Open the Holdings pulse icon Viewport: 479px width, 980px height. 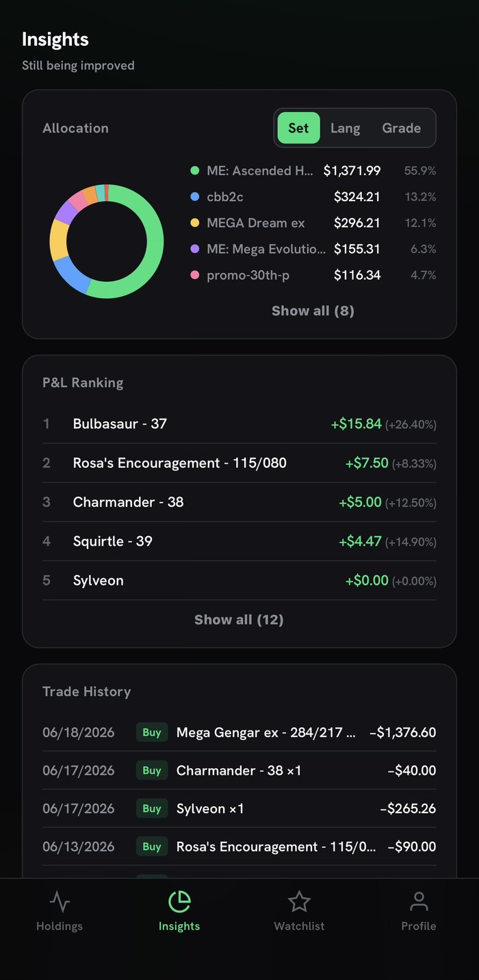[x=60, y=902]
